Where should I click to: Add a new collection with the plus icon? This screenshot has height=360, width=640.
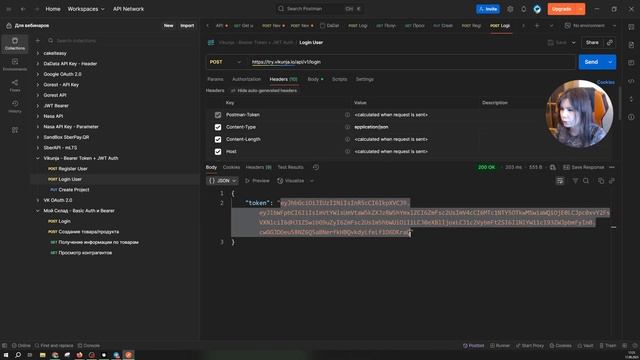click(38, 40)
